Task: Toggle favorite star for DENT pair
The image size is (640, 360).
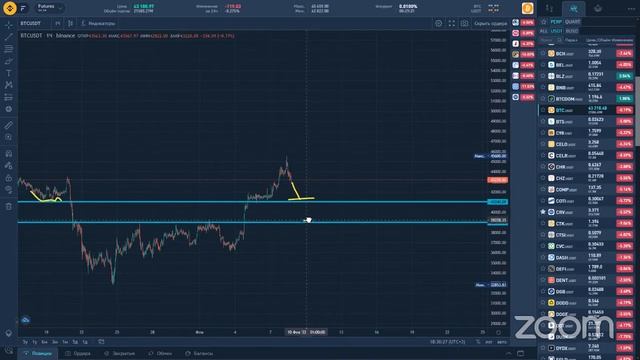Action: point(543,280)
